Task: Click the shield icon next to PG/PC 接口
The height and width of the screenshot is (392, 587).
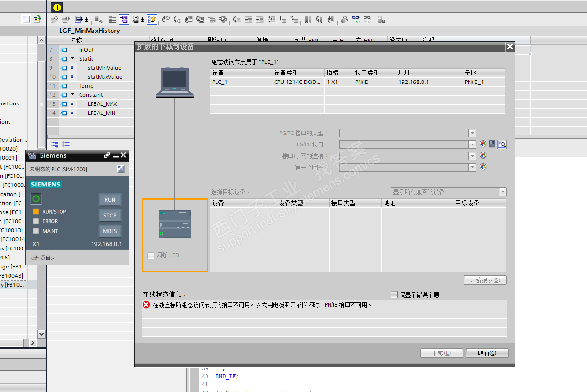Action: [x=483, y=144]
